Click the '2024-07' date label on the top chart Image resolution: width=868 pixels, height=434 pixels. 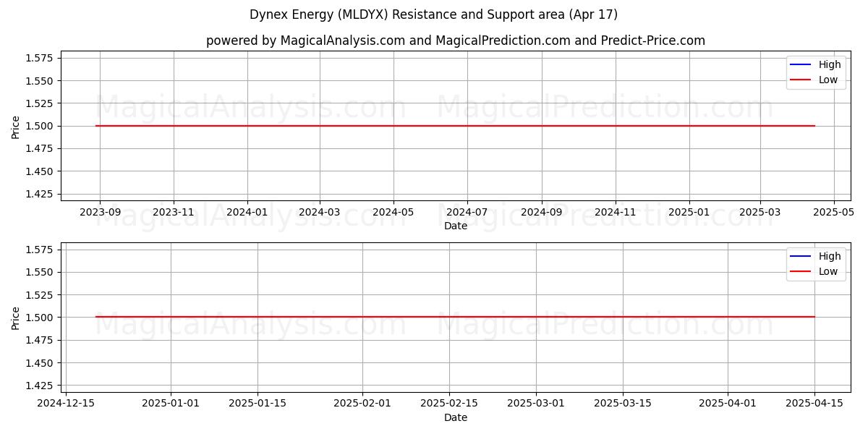(467, 212)
